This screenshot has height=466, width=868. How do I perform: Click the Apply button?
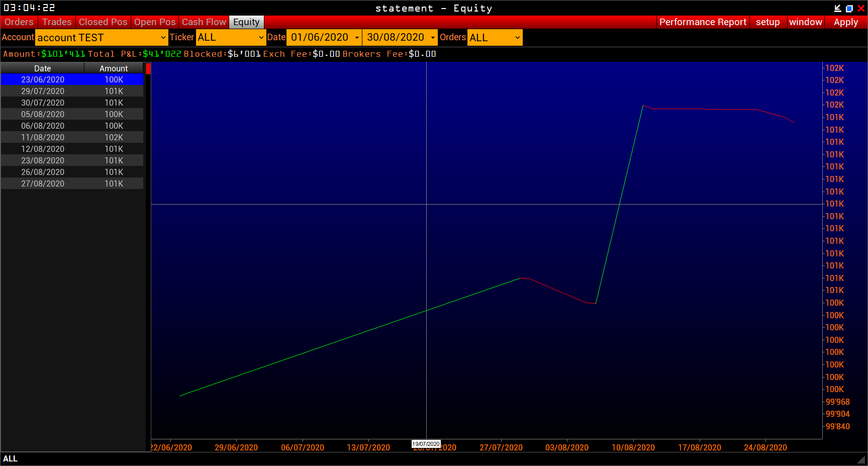click(x=845, y=22)
